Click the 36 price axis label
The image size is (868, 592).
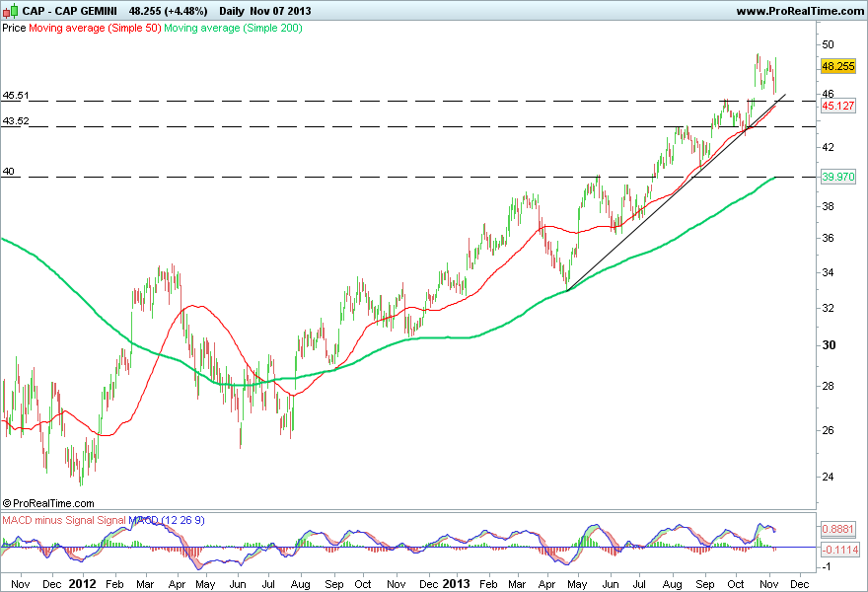(828, 238)
